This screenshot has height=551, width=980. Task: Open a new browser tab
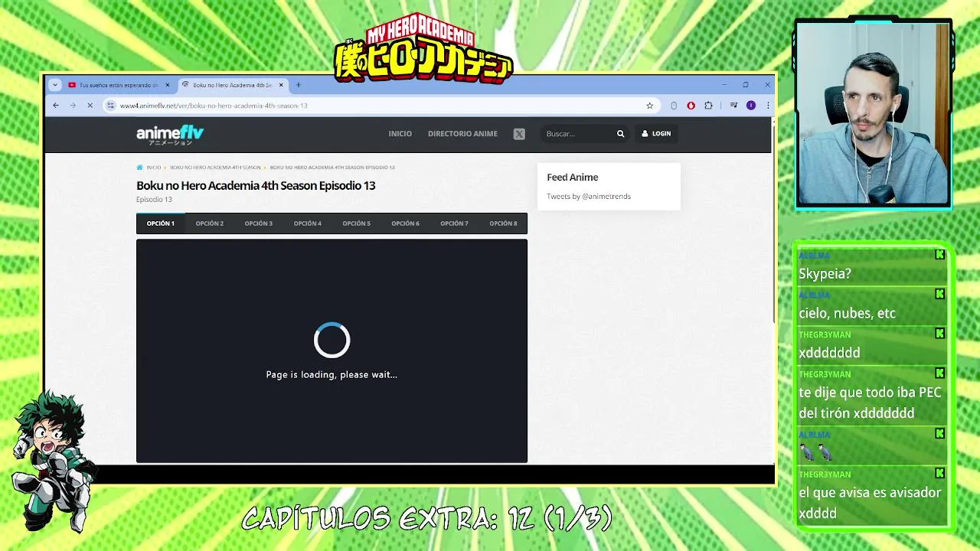pos(299,85)
